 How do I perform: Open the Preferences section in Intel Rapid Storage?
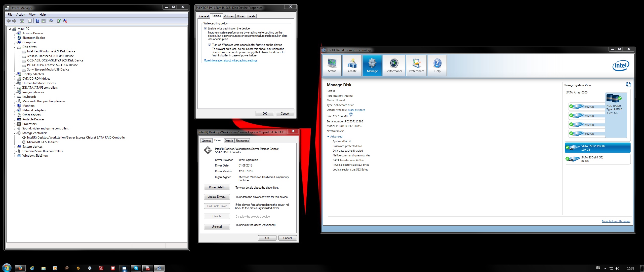pos(416,65)
